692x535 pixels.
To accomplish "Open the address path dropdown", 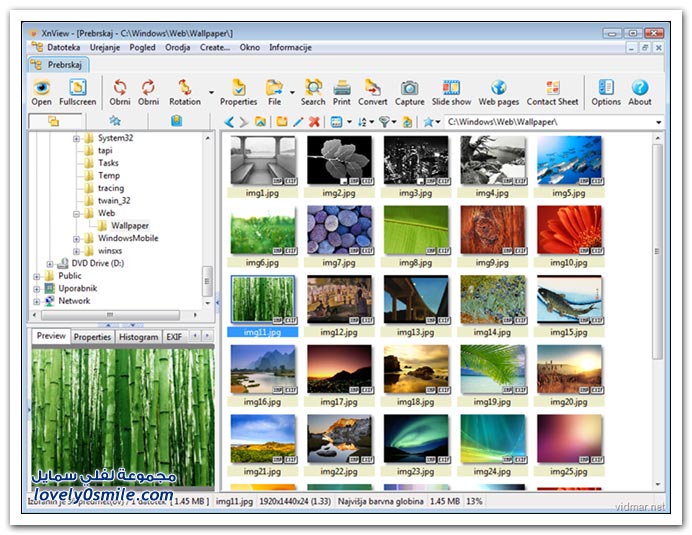I will click(658, 122).
